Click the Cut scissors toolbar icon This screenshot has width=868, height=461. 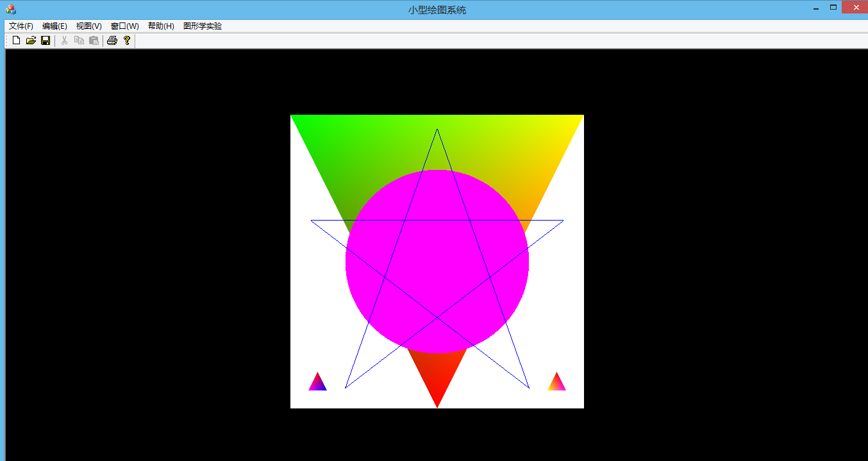click(65, 40)
